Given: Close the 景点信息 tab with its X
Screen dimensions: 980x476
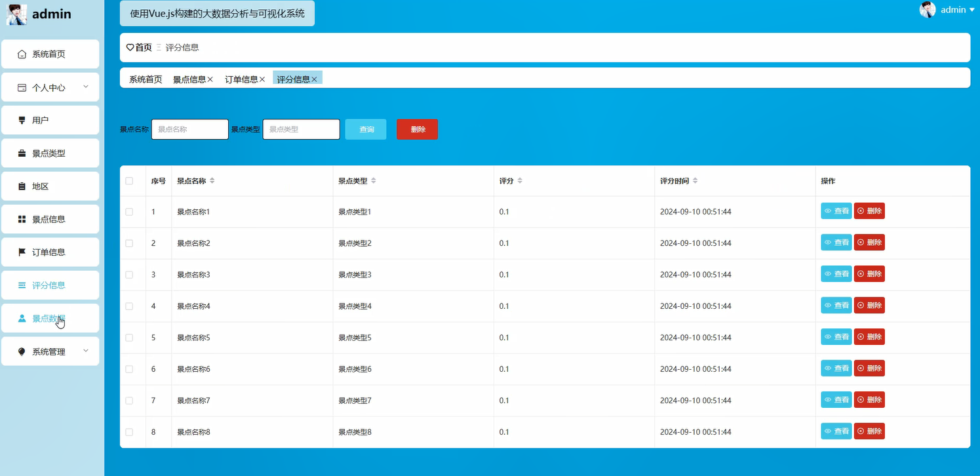Looking at the screenshot, I should click(210, 79).
